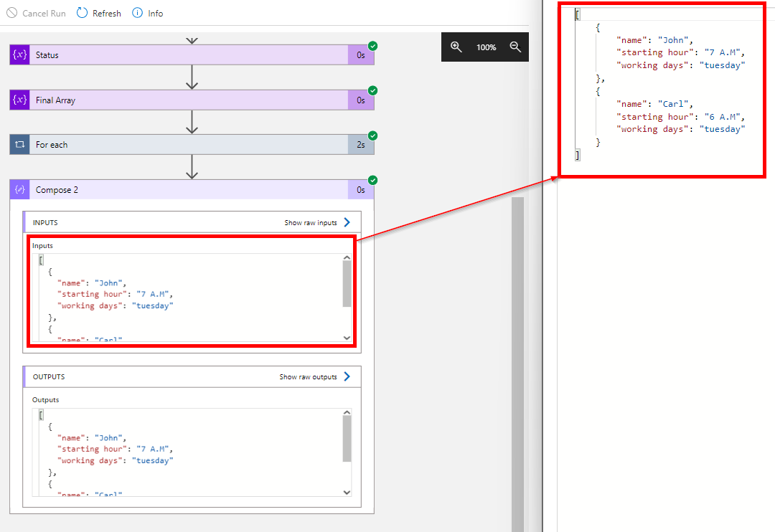Click the Info button label
Viewport: 775px width, 532px height.
[x=155, y=14]
